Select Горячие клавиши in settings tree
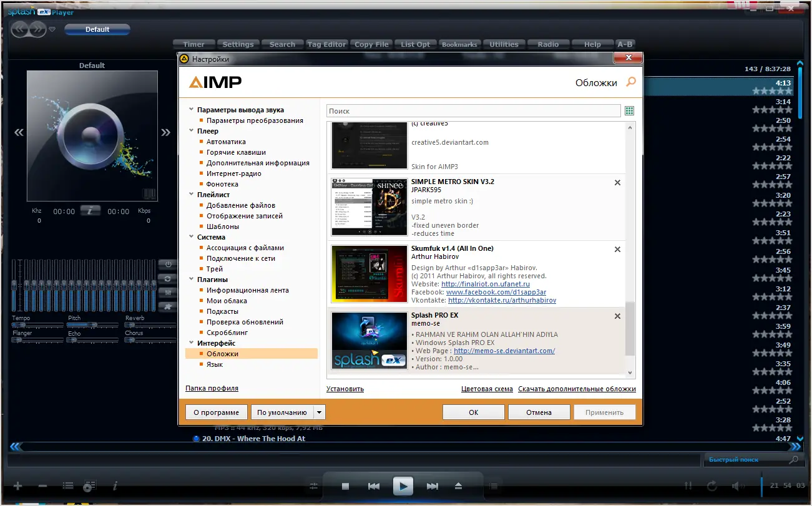The height and width of the screenshot is (506, 812). tap(236, 152)
